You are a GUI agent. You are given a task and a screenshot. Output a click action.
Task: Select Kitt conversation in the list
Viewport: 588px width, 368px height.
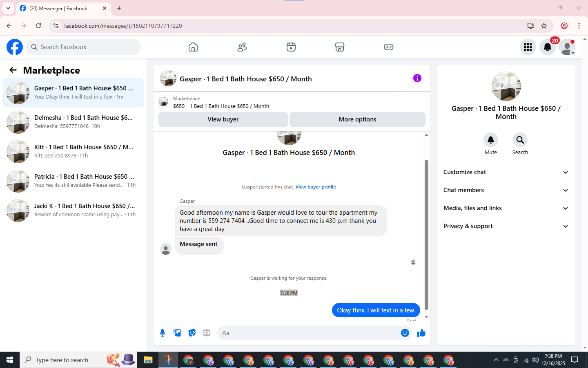73,152
